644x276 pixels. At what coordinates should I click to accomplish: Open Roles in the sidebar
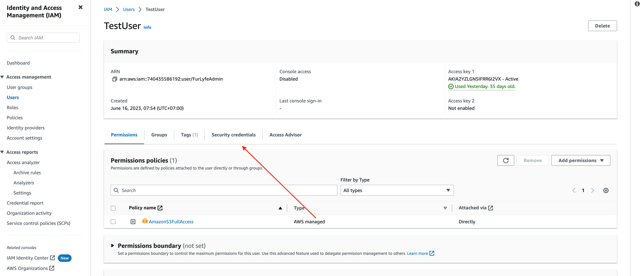[13, 108]
